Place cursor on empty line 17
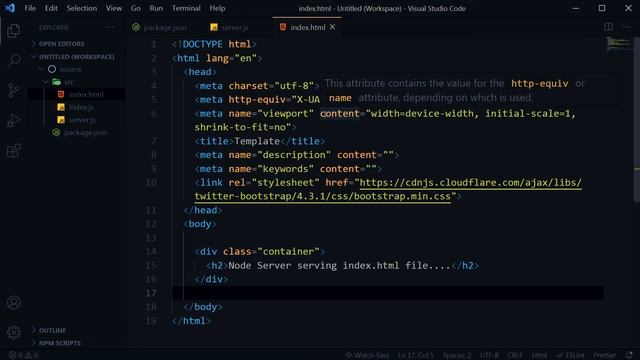Screen dimensions: 640x360 click(x=388, y=293)
